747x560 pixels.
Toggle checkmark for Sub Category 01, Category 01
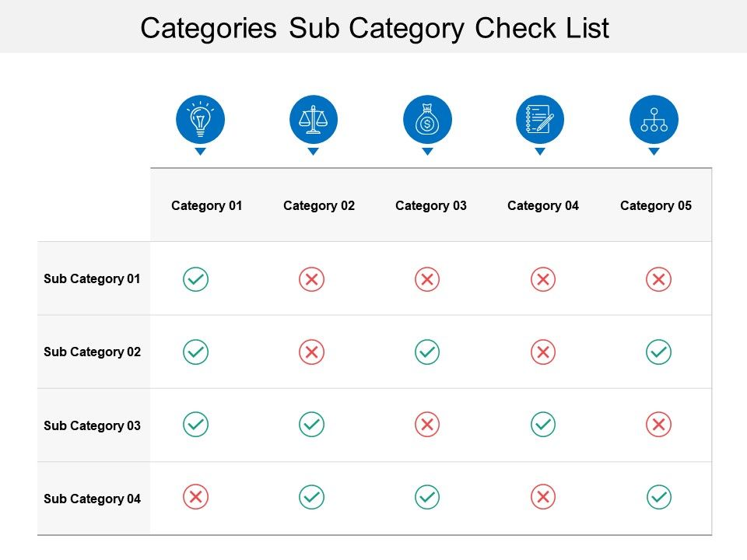click(x=195, y=278)
